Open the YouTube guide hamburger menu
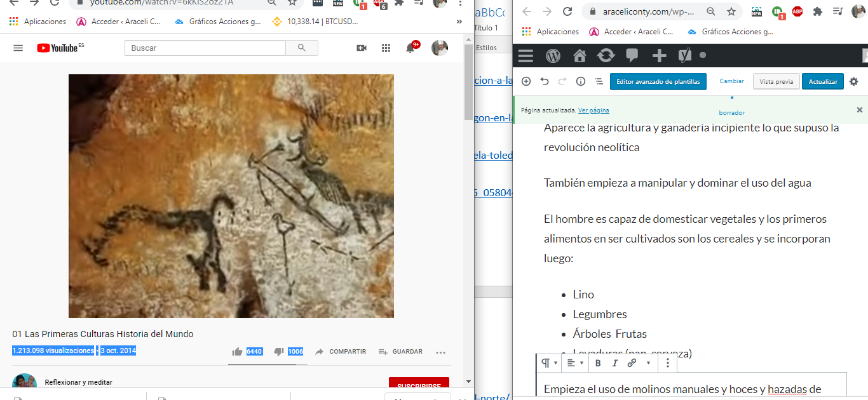The image size is (868, 400). (18, 48)
